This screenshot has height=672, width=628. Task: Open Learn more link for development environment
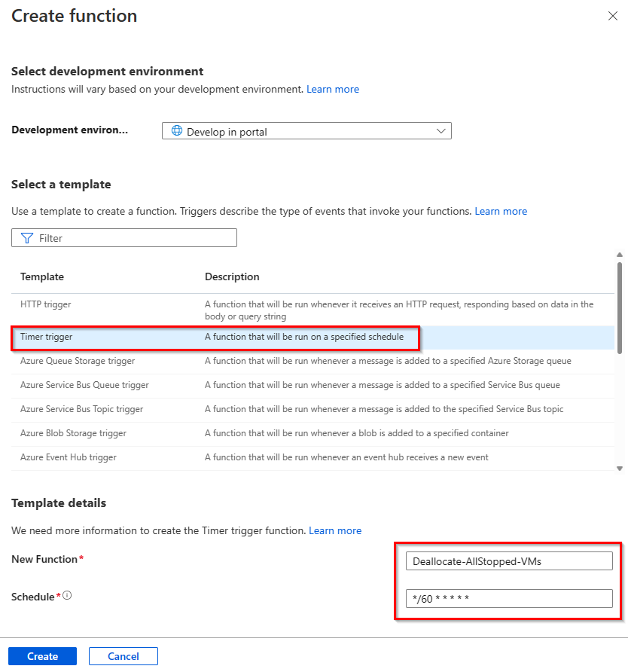click(x=333, y=89)
